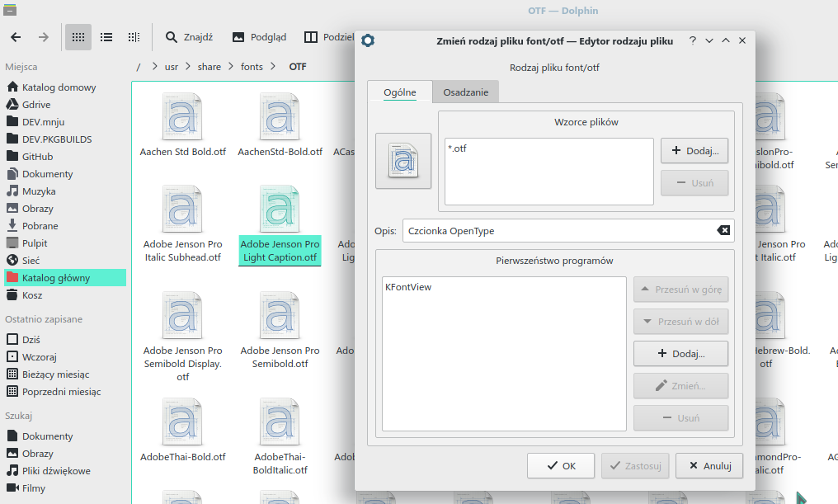The width and height of the screenshot is (838, 504).
Task: Clear the Opis description field
Action: tap(723, 230)
